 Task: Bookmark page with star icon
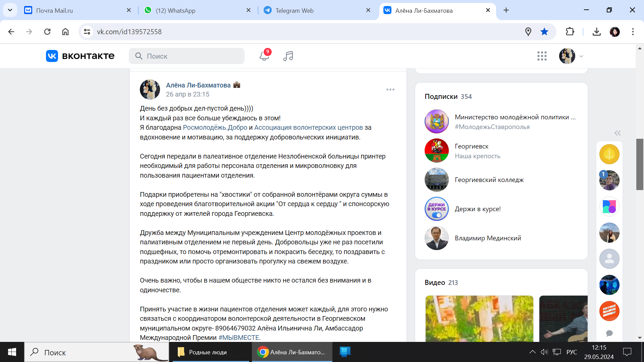coord(544,32)
